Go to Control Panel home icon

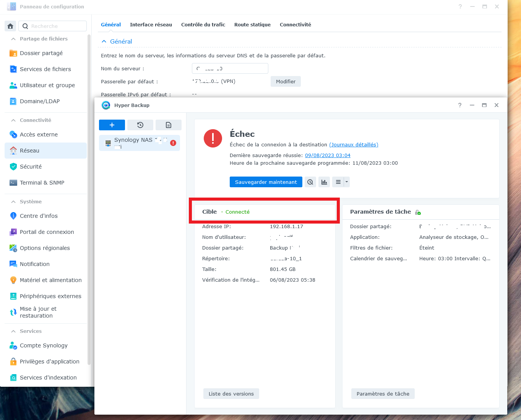(10, 26)
